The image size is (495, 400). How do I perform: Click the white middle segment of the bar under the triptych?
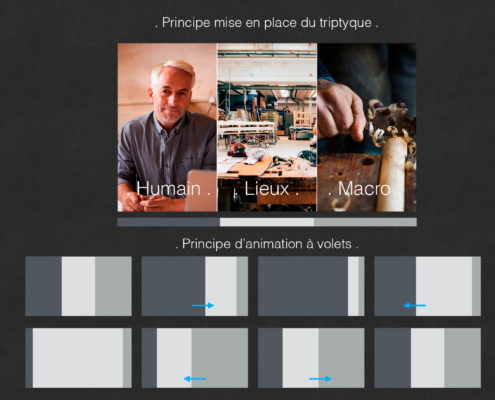tap(267, 222)
